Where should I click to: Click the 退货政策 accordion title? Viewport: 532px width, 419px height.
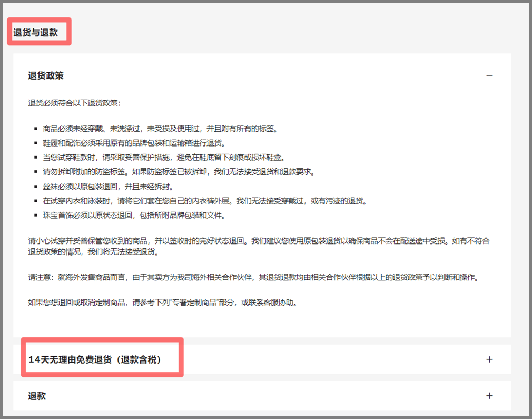tap(46, 75)
